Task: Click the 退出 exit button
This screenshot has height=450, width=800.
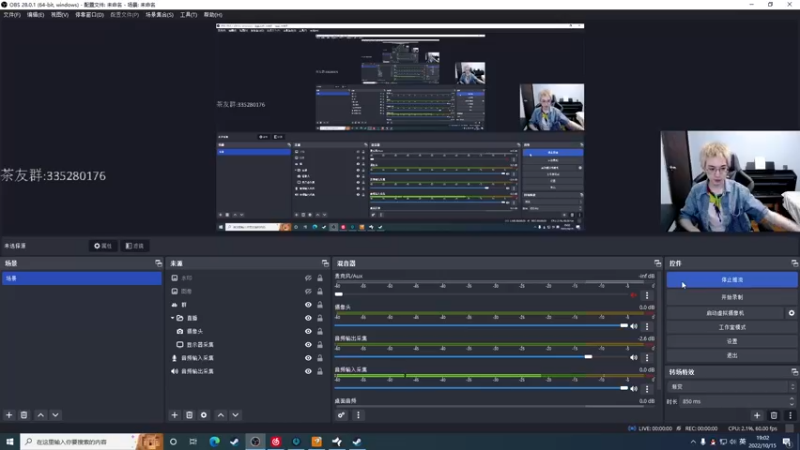Action: click(x=732, y=356)
